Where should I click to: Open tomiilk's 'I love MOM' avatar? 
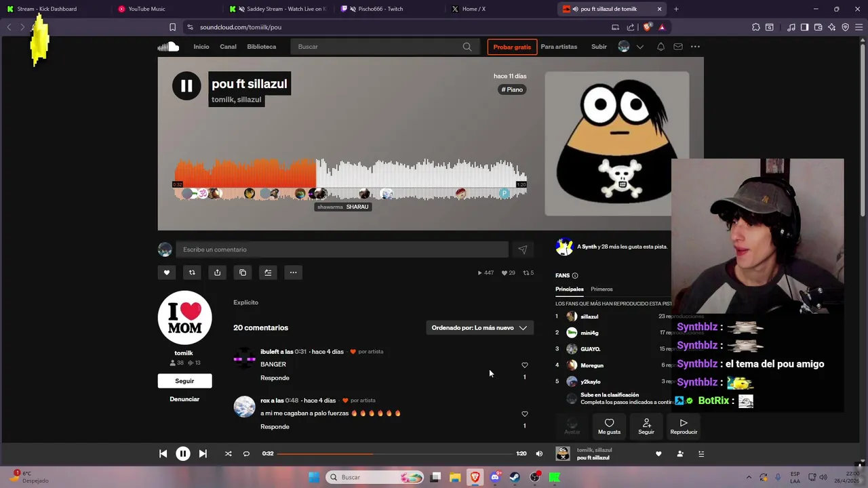click(x=184, y=318)
